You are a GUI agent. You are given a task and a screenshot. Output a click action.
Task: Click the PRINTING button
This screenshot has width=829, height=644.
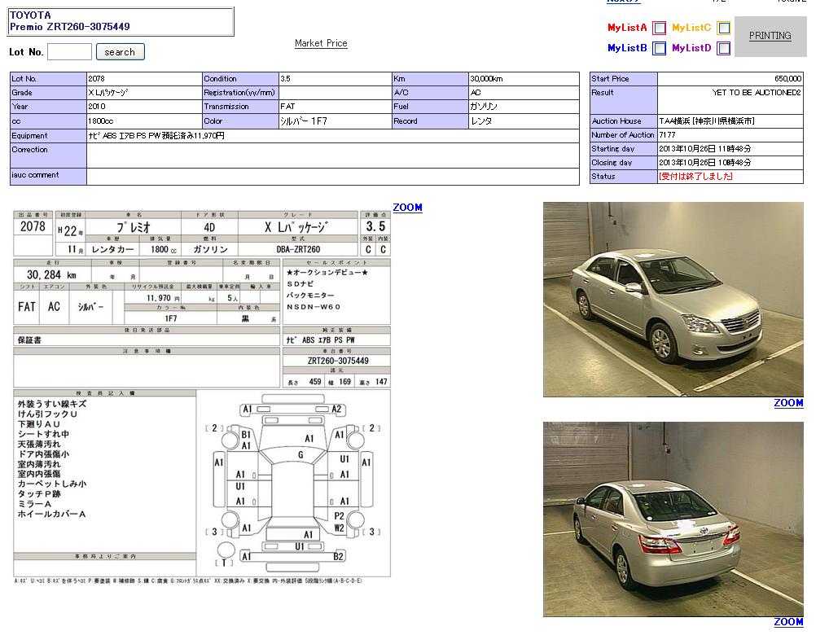(770, 36)
